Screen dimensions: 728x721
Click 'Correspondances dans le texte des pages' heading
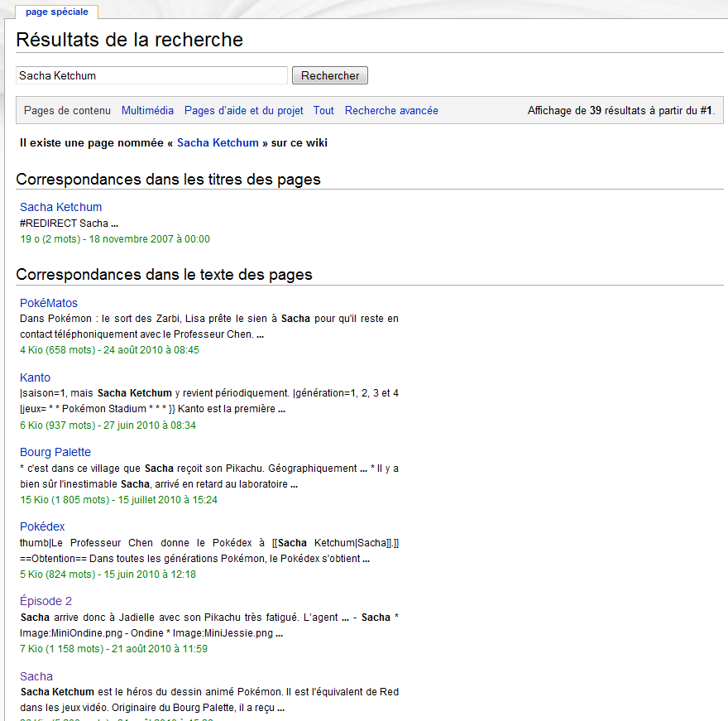pyautogui.click(x=164, y=275)
